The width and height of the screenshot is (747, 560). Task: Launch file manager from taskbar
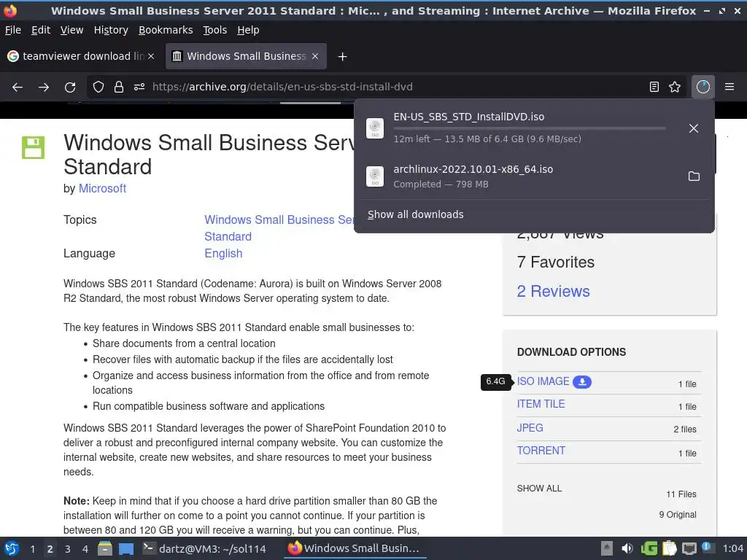click(x=105, y=548)
